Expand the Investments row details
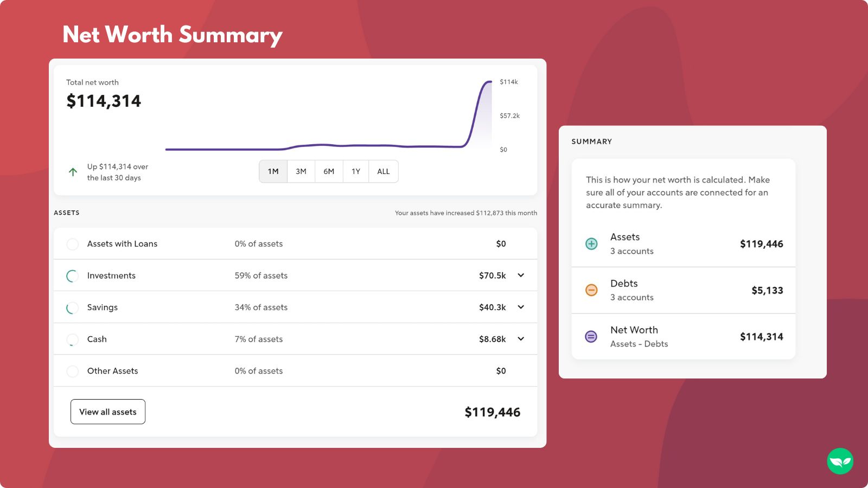The width and height of the screenshot is (868, 488). (x=520, y=275)
